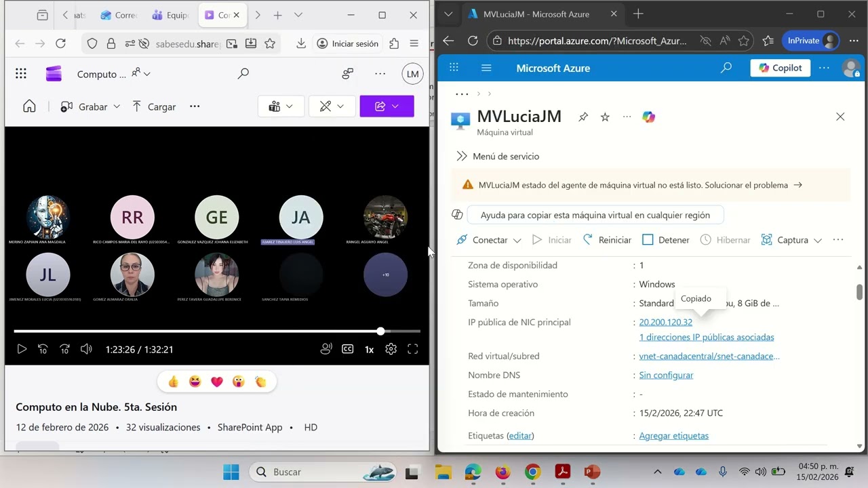Image resolution: width=868 pixels, height=488 pixels.
Task: Expand Menú de servicio
Action: pos(498,157)
